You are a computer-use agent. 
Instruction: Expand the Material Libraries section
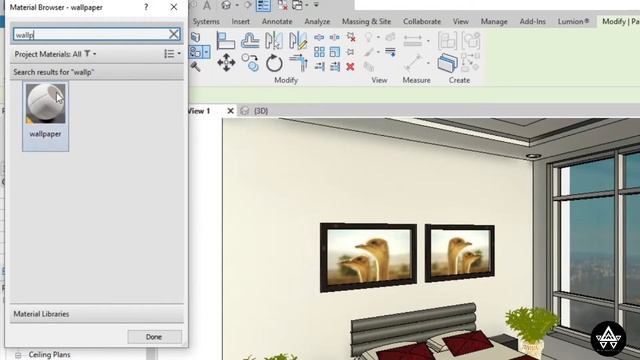(x=97, y=314)
